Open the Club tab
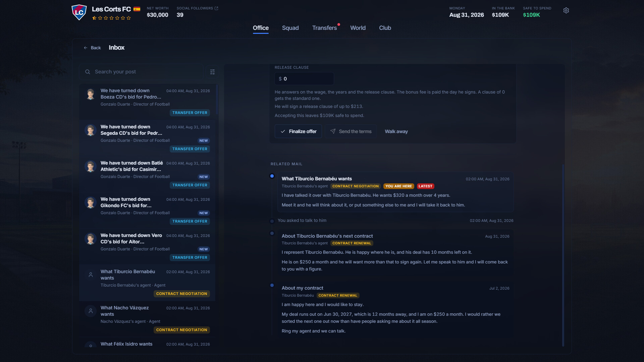The image size is (644, 362). pos(385,28)
